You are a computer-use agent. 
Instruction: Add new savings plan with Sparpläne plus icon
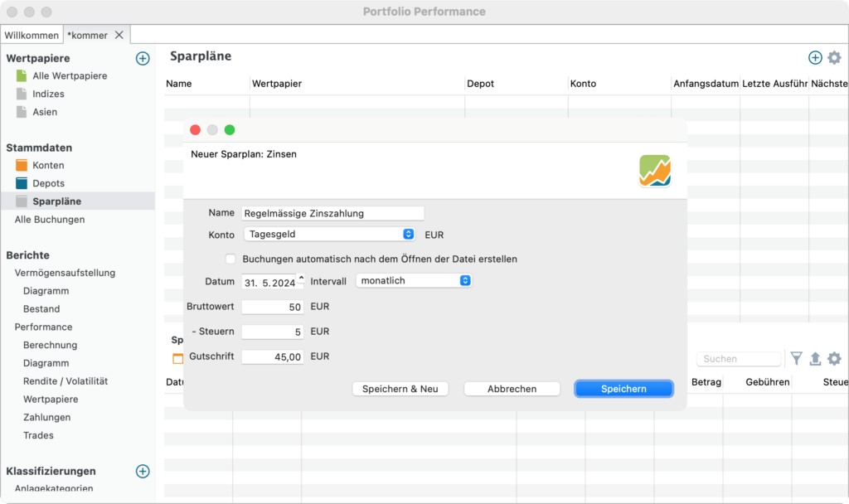[x=815, y=57]
